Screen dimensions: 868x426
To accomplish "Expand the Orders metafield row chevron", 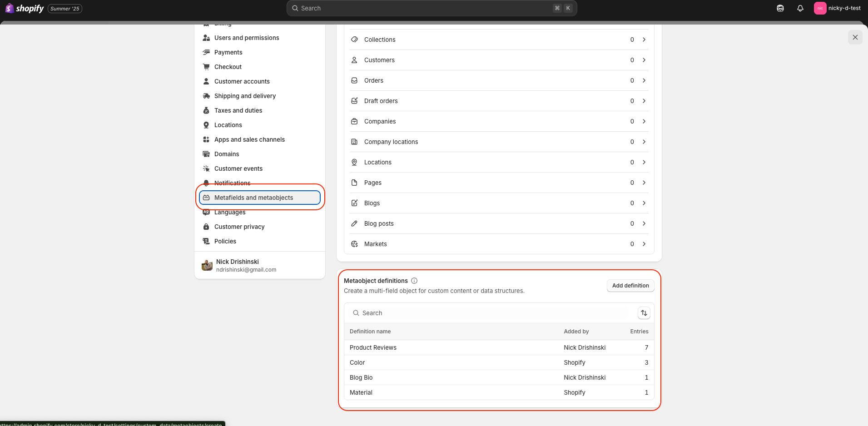I will pos(644,80).
